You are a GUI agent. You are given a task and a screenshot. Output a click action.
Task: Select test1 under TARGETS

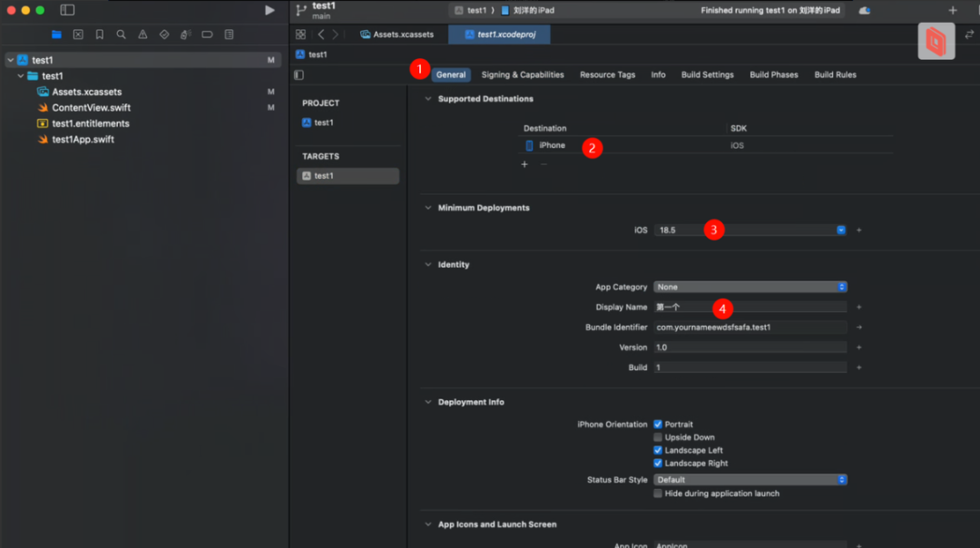[348, 176]
